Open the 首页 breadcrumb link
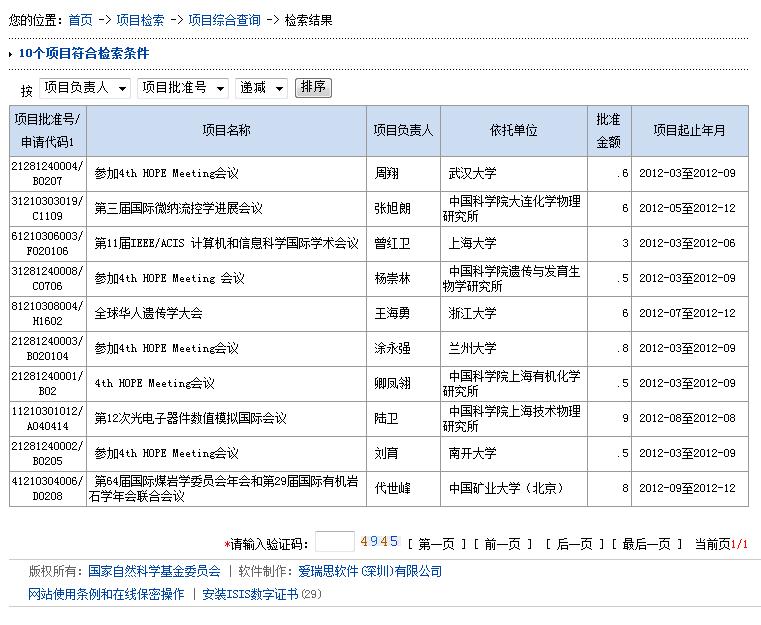Image resolution: width=761 pixels, height=625 pixels. [80, 20]
